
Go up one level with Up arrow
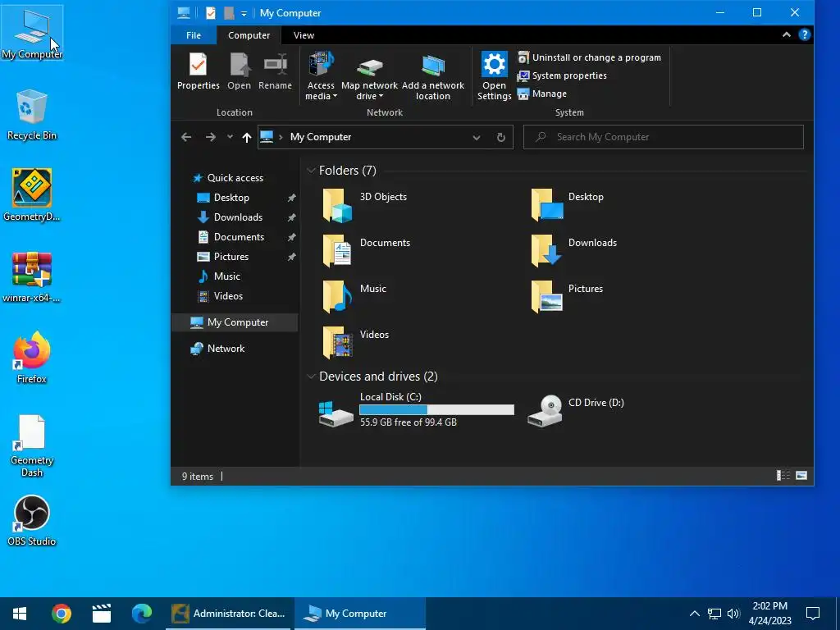point(246,137)
